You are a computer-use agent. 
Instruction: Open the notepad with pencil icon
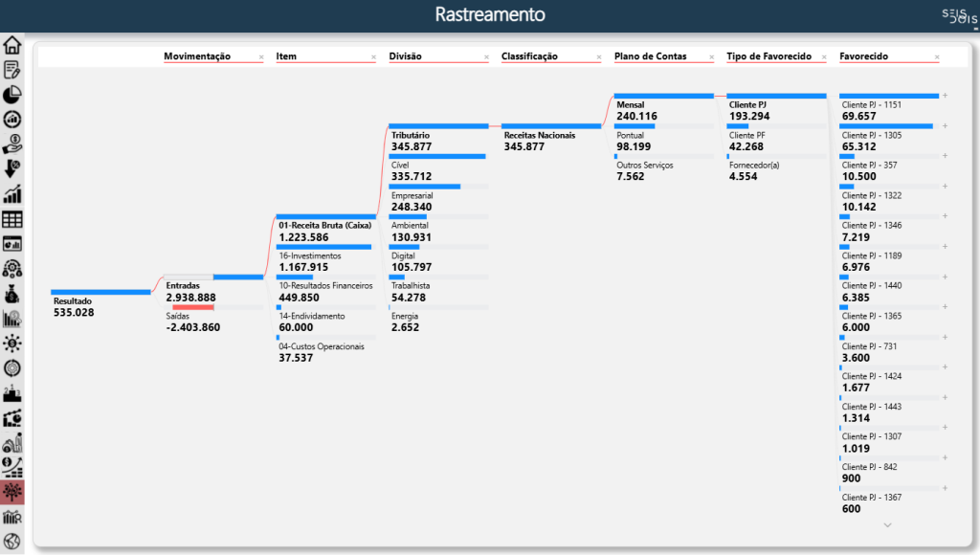click(x=12, y=70)
